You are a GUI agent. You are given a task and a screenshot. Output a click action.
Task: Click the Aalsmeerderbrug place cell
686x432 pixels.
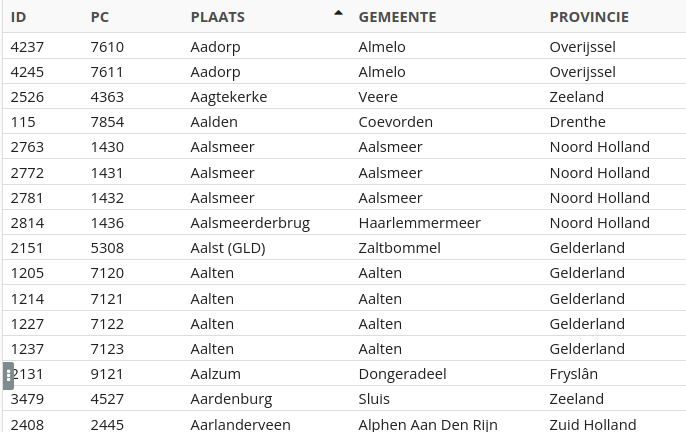tap(250, 223)
